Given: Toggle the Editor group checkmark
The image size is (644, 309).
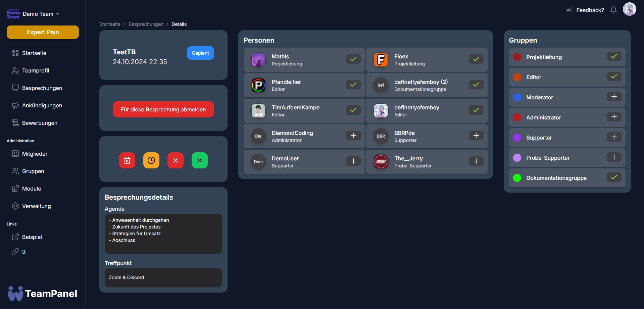Looking at the screenshot, I should click(614, 77).
